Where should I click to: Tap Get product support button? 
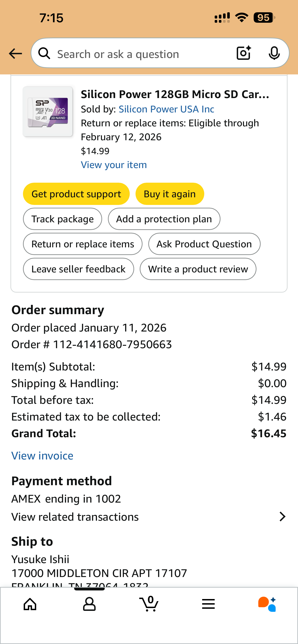click(76, 194)
